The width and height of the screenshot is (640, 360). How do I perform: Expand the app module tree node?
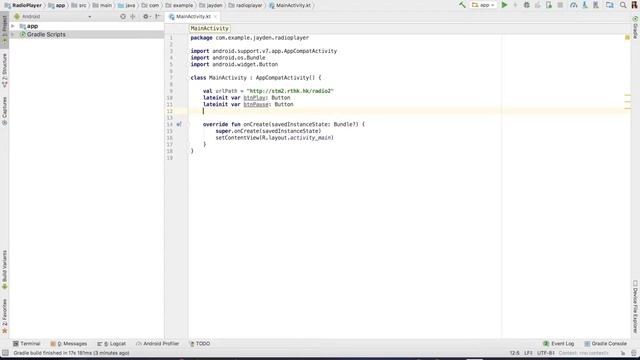tap(13, 26)
